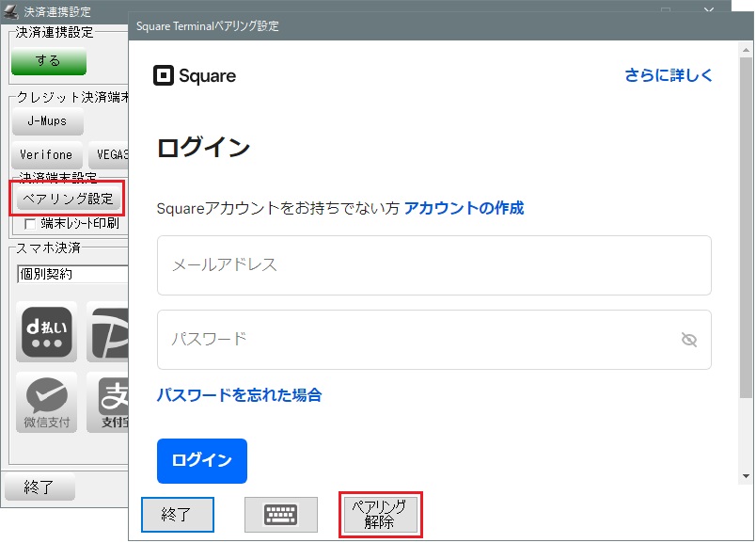Select the J-Mups terminal button
Viewport: 756px width, 543px height.
pos(47,121)
